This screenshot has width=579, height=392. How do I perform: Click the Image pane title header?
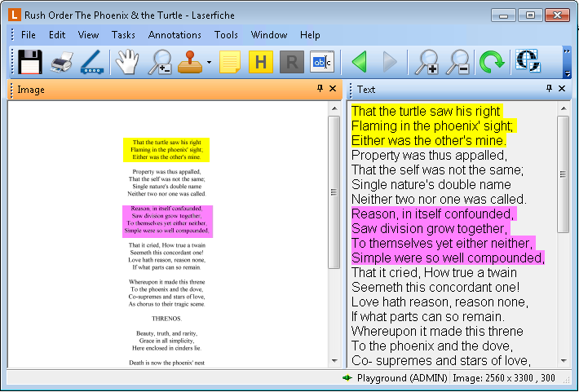point(175,90)
